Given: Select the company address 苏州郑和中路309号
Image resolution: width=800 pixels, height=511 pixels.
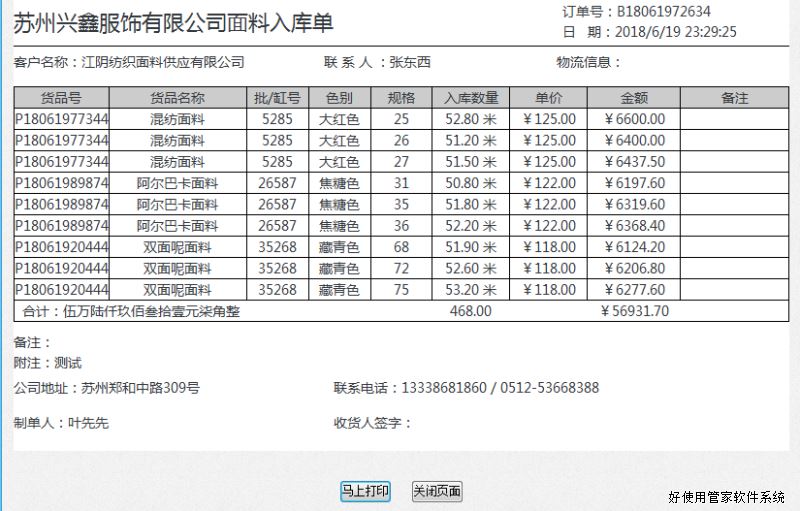Looking at the screenshot, I should point(140,388).
